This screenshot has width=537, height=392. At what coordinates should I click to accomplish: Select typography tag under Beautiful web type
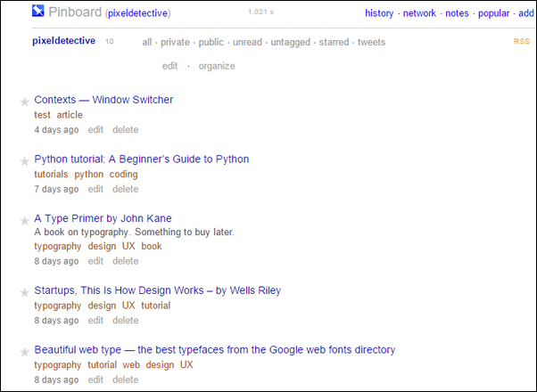pos(57,365)
